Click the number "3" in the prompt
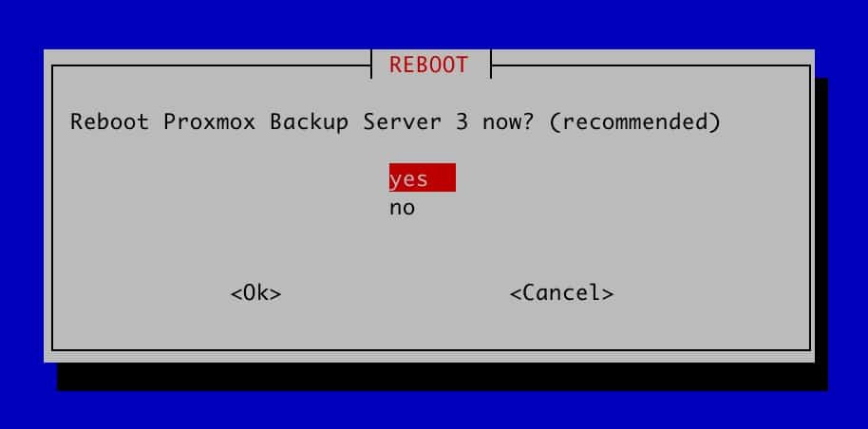This screenshot has height=429, width=868. (x=462, y=121)
